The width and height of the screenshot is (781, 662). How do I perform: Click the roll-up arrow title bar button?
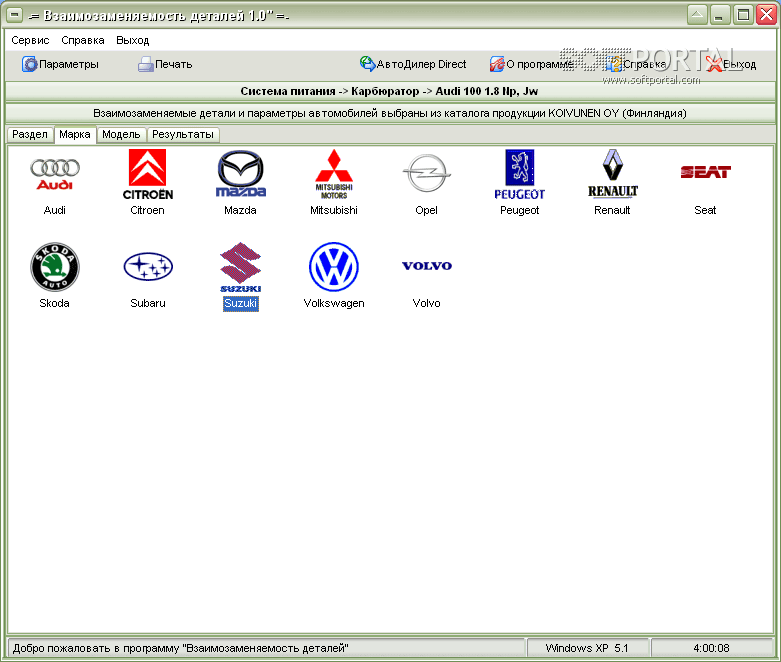point(697,14)
